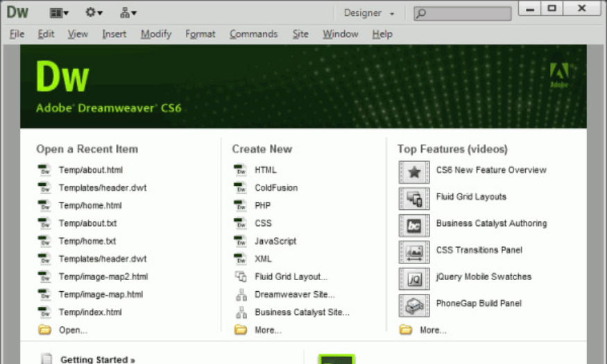
Task: Open recent file Temp/about.txt
Action: click(x=87, y=223)
